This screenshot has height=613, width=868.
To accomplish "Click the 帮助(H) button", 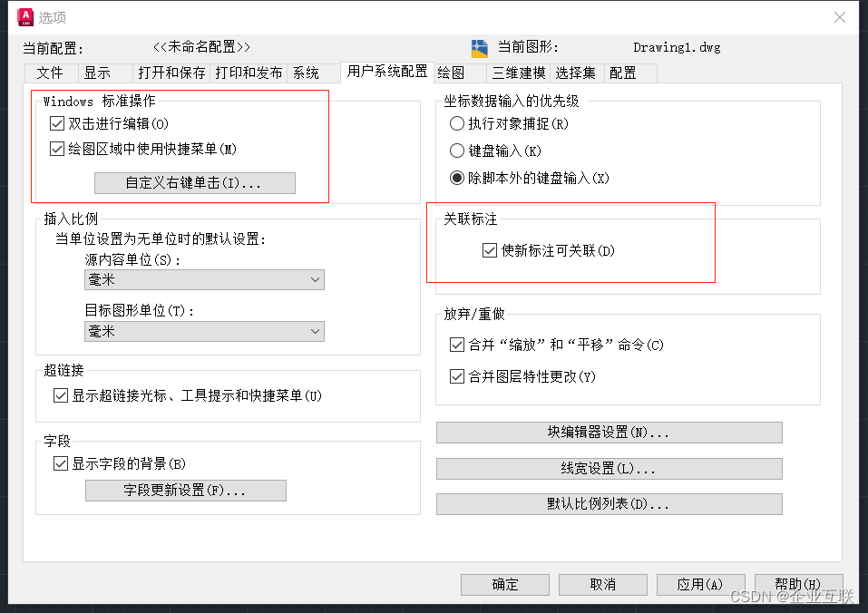I will pyautogui.click(x=798, y=585).
